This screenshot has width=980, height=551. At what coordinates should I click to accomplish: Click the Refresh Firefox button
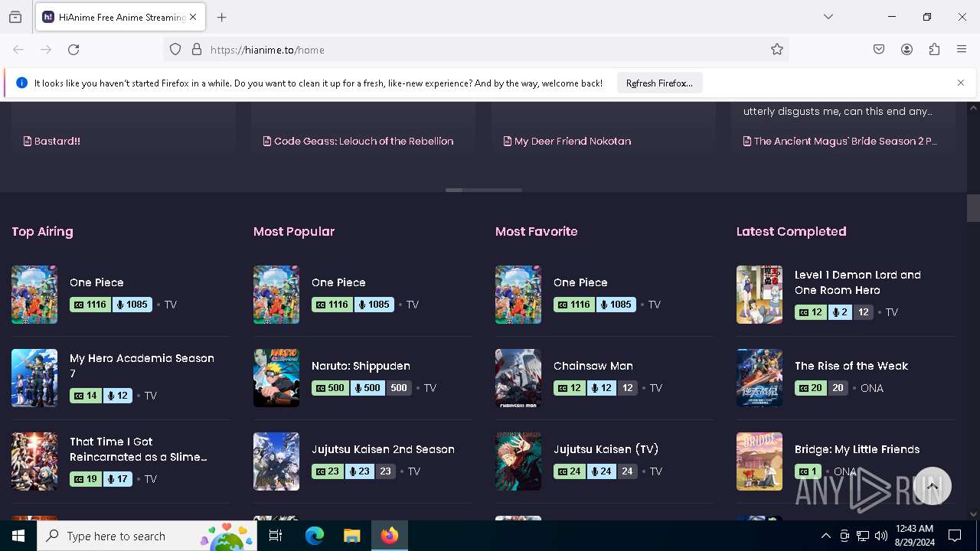tap(659, 83)
